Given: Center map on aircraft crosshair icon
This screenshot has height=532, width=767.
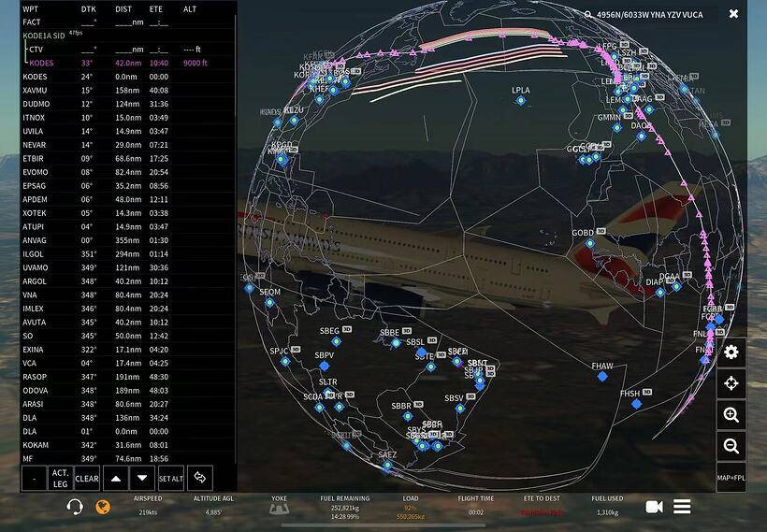Looking at the screenshot, I should 731,382.
